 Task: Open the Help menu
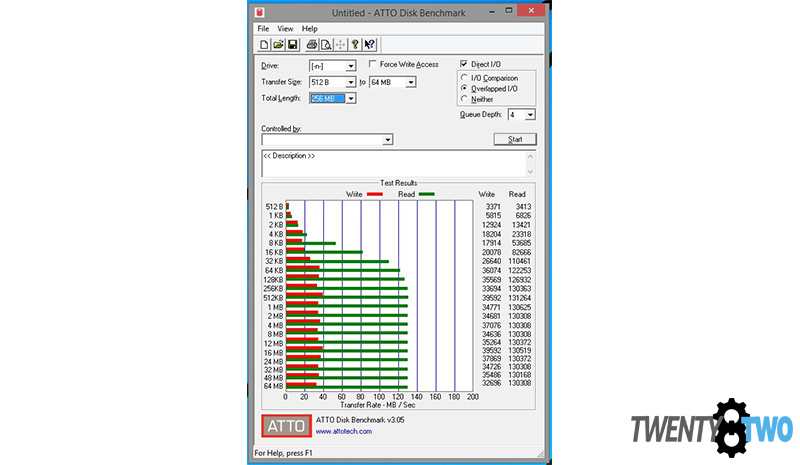(309, 29)
